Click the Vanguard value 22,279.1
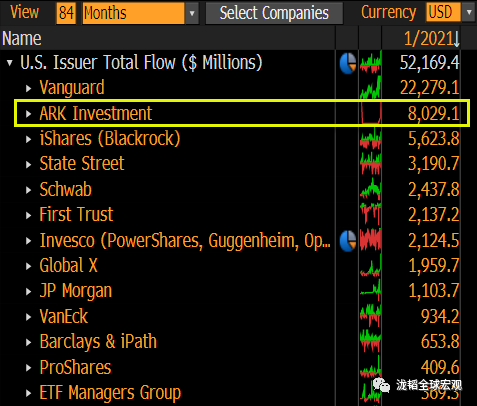The image size is (477, 406). tap(429, 88)
